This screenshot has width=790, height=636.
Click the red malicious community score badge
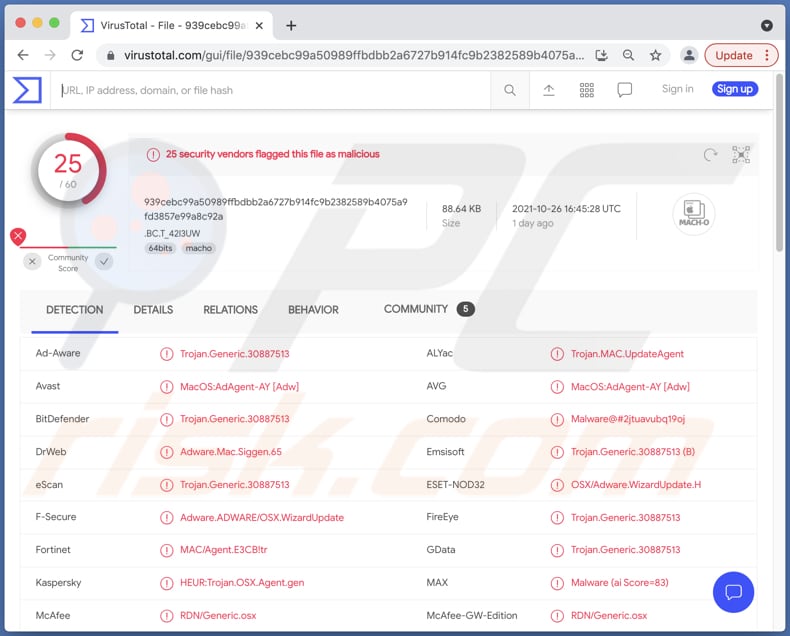pyautogui.click(x=18, y=236)
